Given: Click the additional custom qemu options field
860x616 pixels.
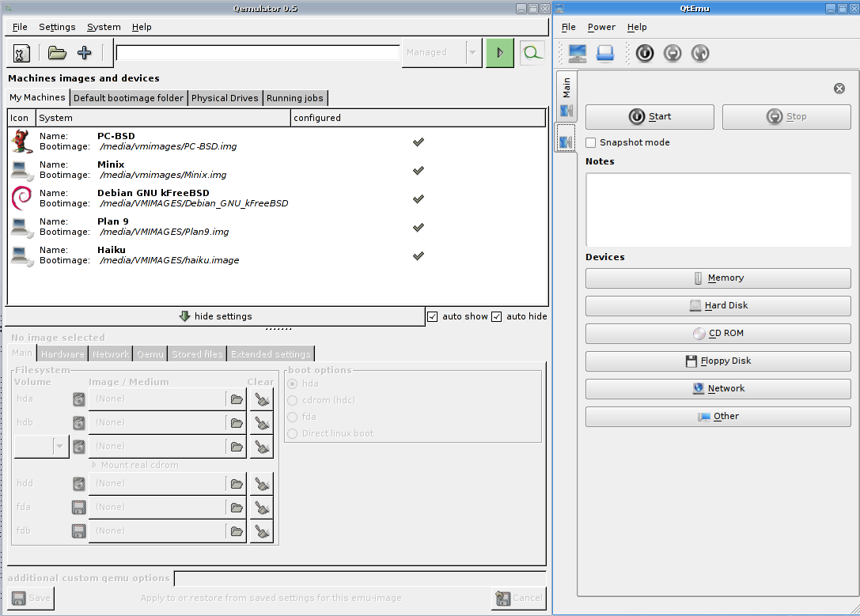Looking at the screenshot, I should (x=360, y=578).
